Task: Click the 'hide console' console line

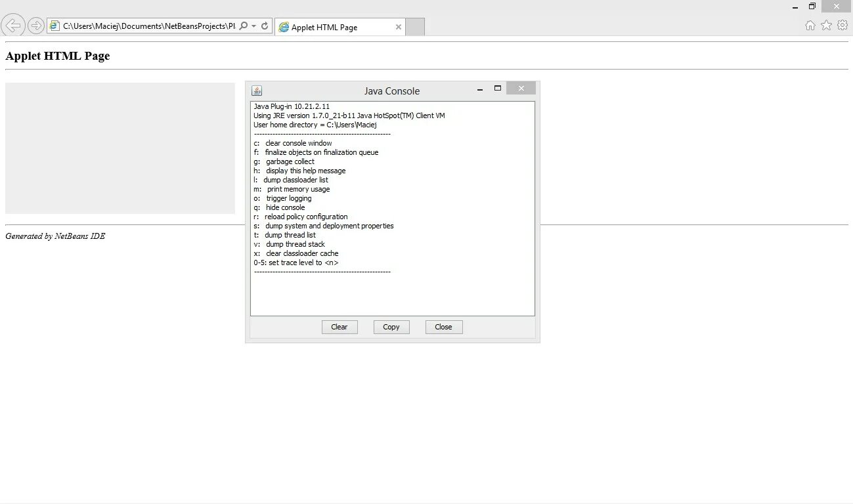Action: (279, 207)
